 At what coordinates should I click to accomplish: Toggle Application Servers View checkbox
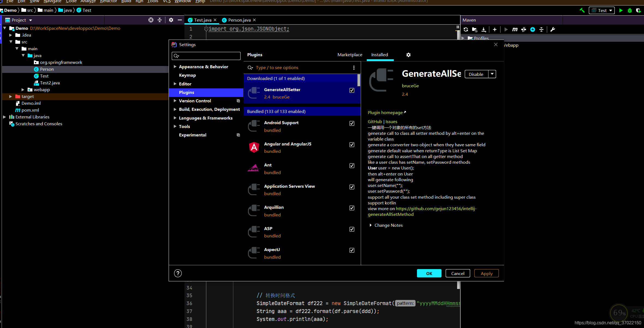click(x=352, y=187)
